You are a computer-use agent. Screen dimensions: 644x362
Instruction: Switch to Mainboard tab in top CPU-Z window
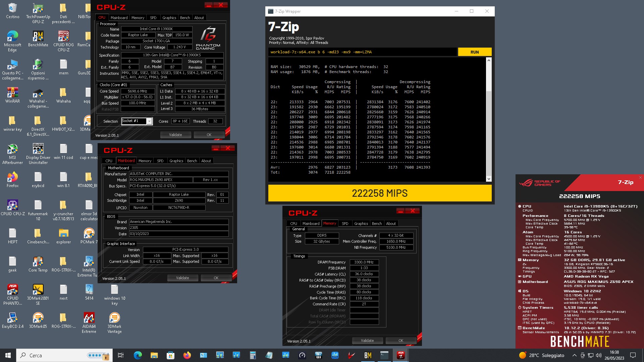coord(119,18)
